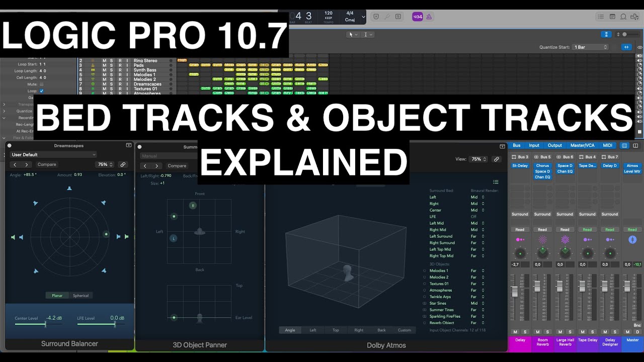The width and height of the screenshot is (644, 362).
Task: Click the link icon in Dreamscapes plug-in
Action: coord(123,165)
